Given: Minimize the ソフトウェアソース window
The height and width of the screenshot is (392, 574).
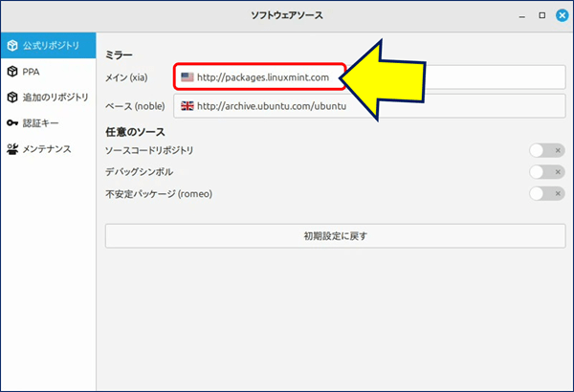Looking at the screenshot, I should pyautogui.click(x=522, y=15).
